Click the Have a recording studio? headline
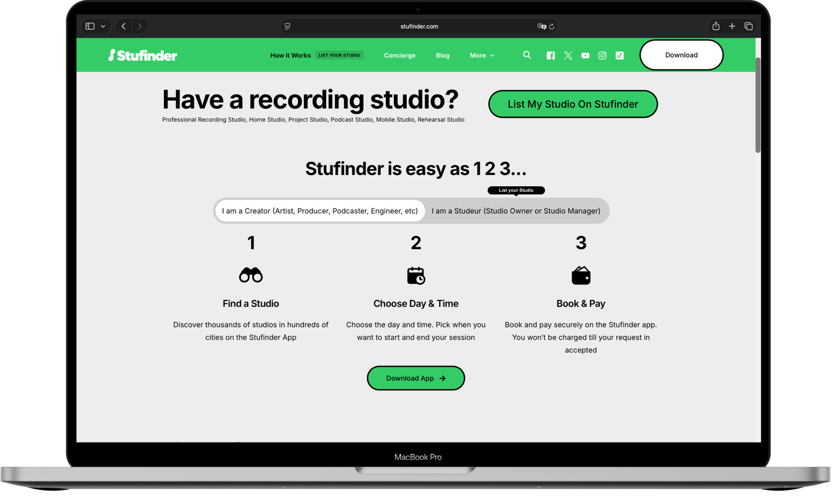 click(310, 100)
